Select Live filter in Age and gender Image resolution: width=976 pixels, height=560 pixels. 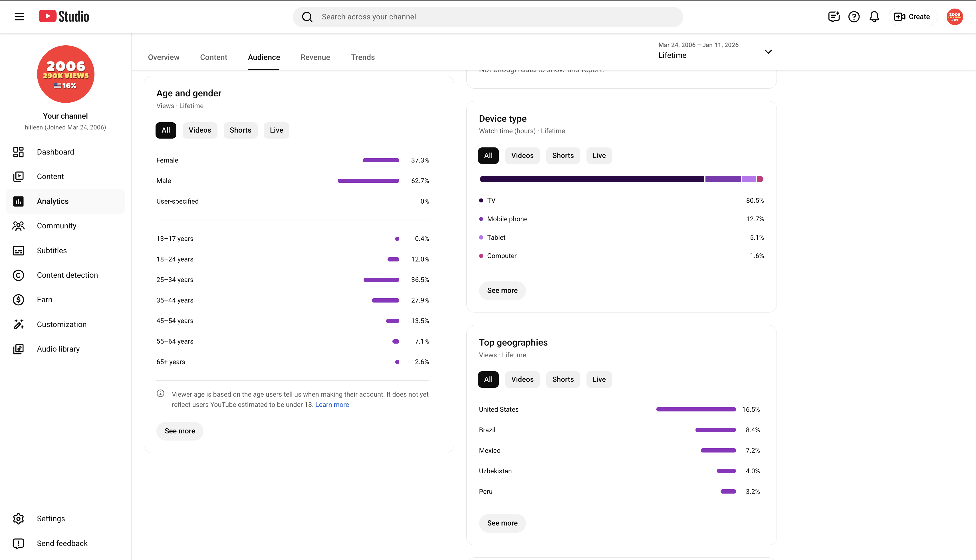pyautogui.click(x=276, y=130)
